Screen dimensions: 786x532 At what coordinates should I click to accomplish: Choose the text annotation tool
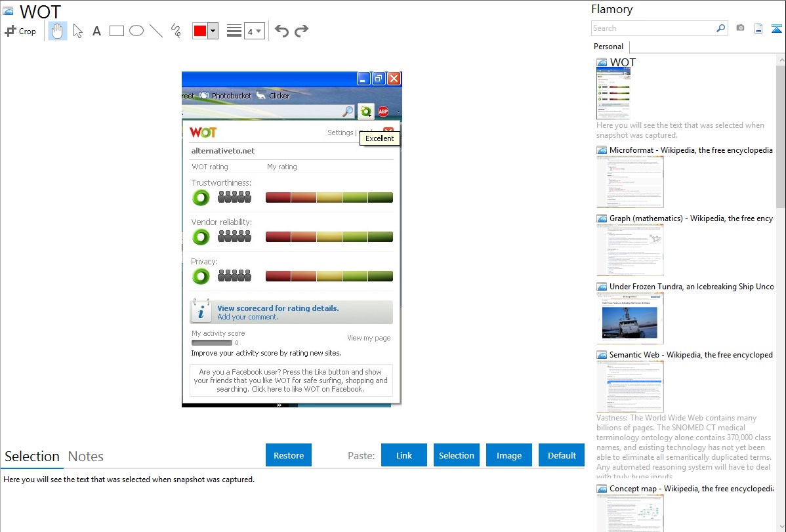[96, 31]
